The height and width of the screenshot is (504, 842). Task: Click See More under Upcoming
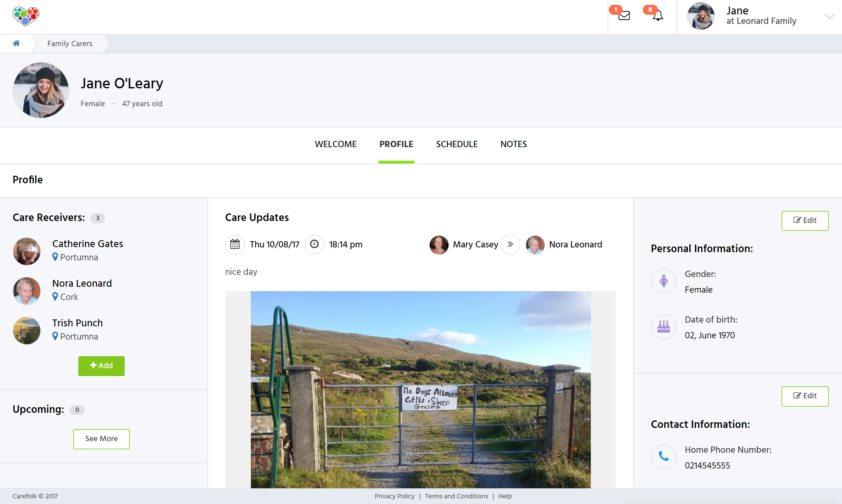click(101, 439)
